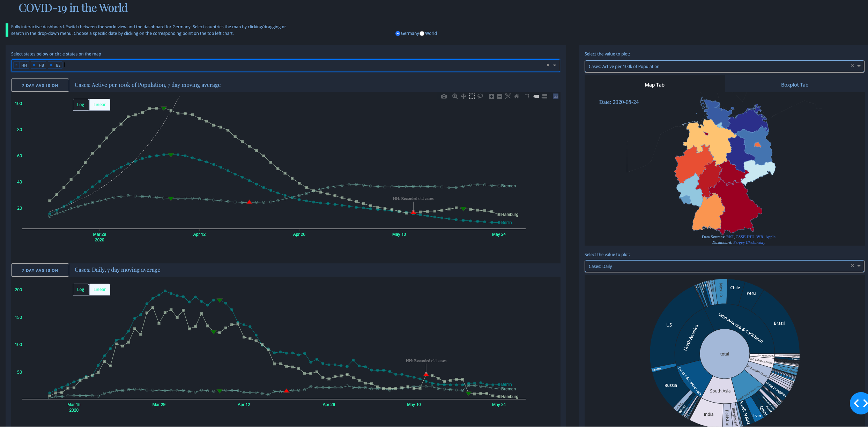
Task: Choose the box select tool
Action: pyautogui.click(x=472, y=96)
